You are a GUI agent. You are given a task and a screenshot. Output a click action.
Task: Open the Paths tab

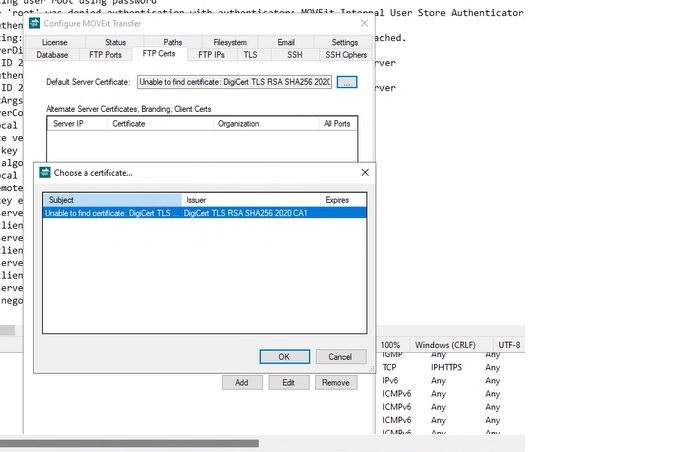point(172,42)
